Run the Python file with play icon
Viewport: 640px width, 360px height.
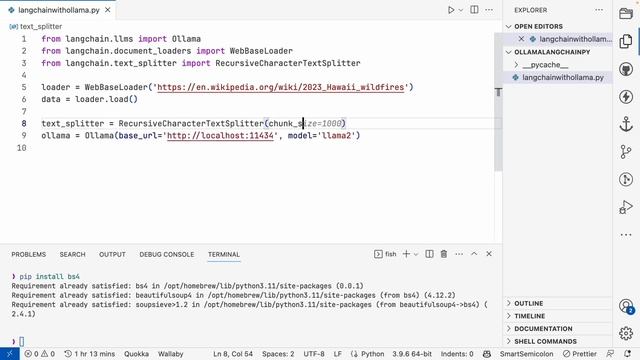click(451, 10)
